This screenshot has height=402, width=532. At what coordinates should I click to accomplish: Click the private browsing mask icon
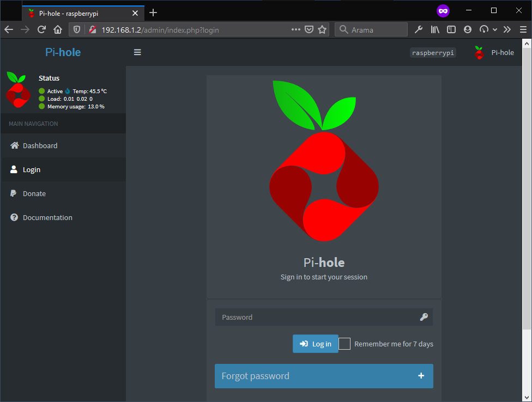click(x=443, y=11)
